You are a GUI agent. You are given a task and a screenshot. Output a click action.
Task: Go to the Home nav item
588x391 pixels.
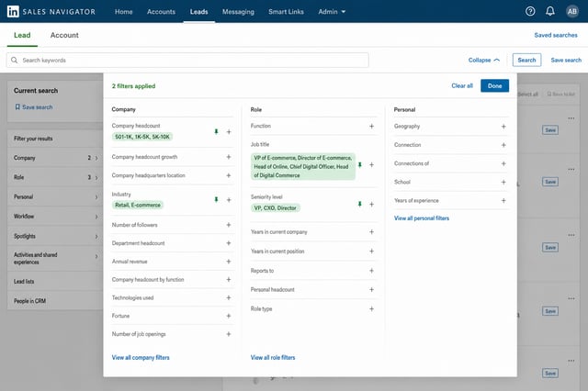point(123,12)
